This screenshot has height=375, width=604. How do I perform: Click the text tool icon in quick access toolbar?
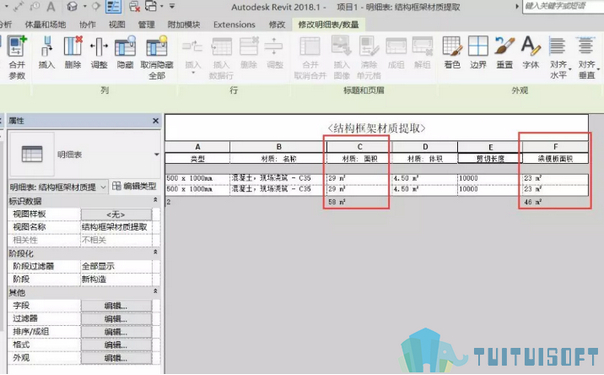51,7
